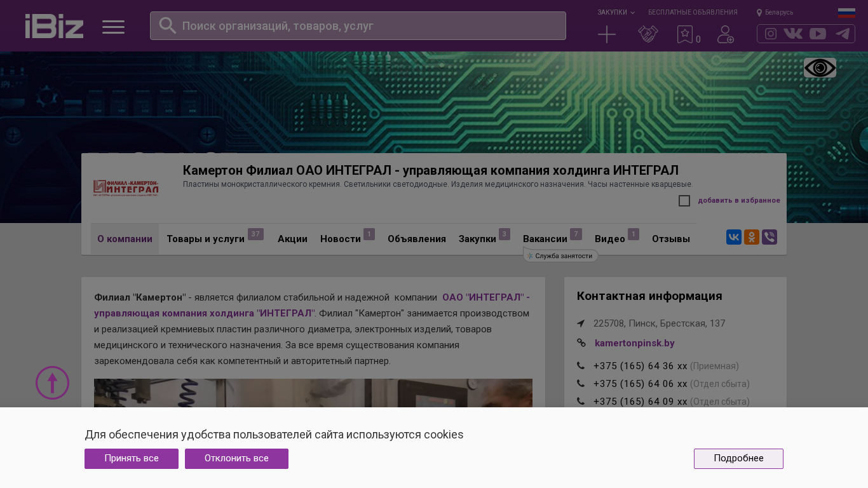Click the Служба занятости badge
Screen dimensions: 868x488
tap(560, 255)
